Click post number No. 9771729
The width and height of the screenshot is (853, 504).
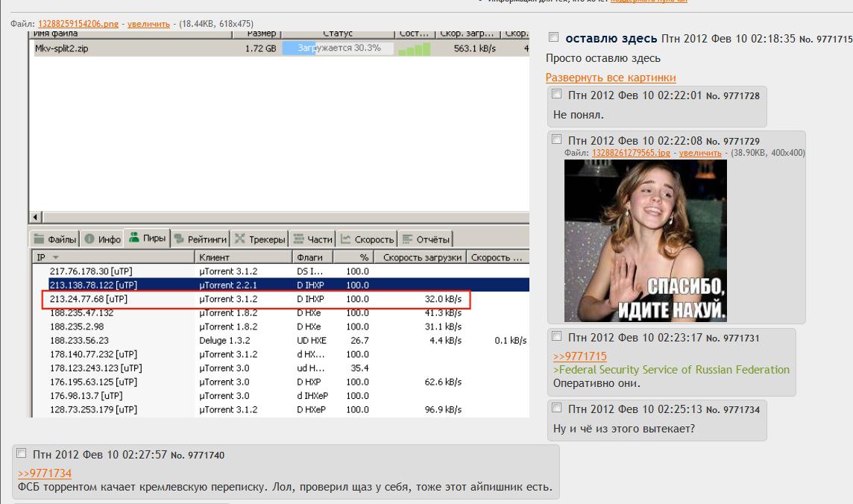(733, 142)
